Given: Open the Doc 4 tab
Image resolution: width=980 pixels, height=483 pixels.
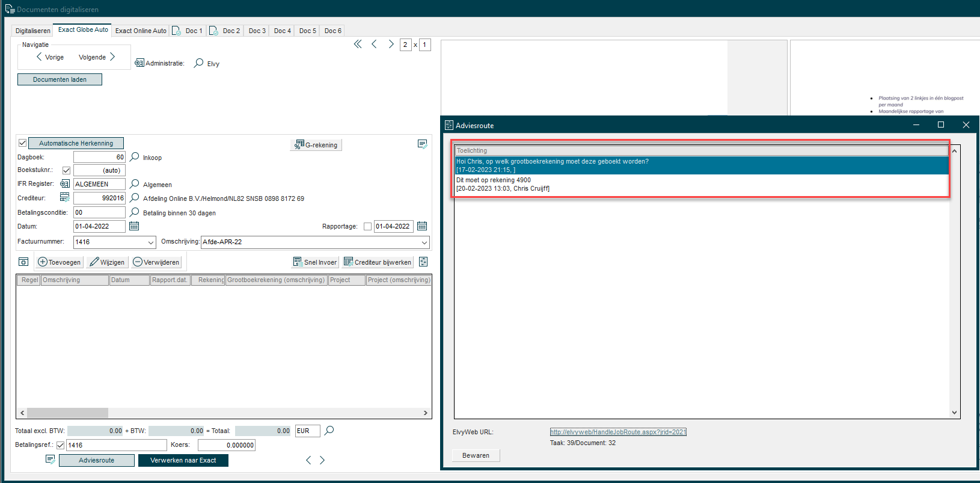Looking at the screenshot, I should click(283, 31).
